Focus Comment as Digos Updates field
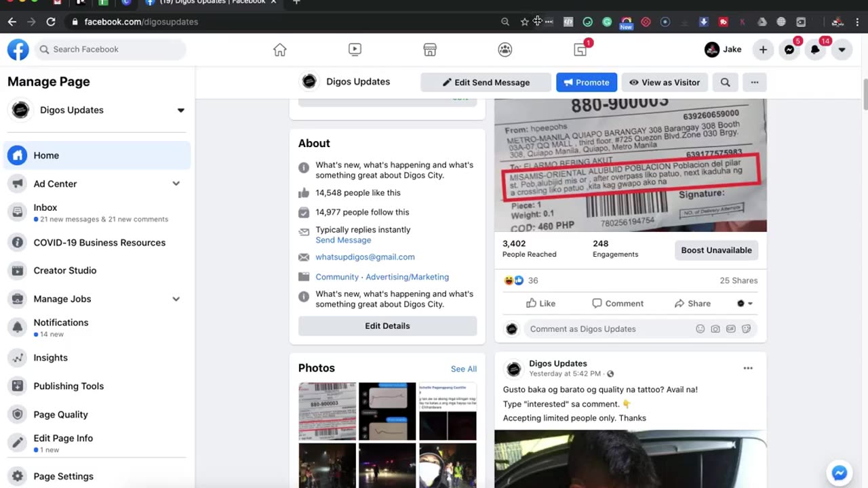Screen dimensions: 868x488 610,329
